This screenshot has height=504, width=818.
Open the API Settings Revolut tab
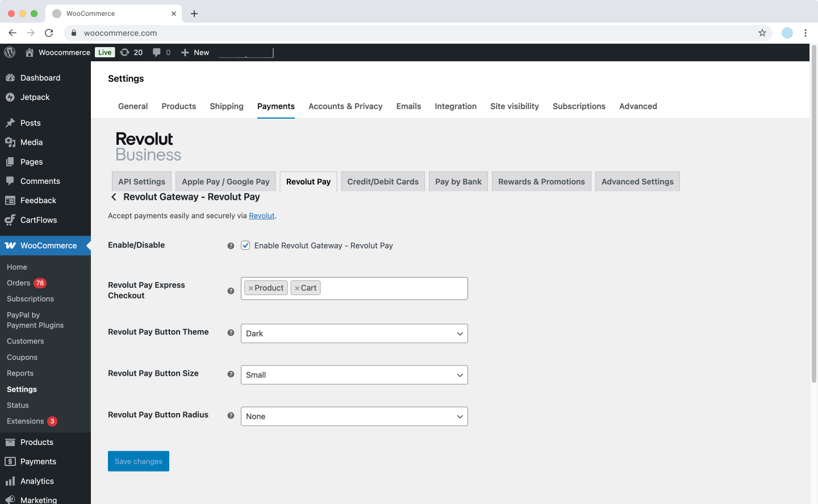pos(141,182)
